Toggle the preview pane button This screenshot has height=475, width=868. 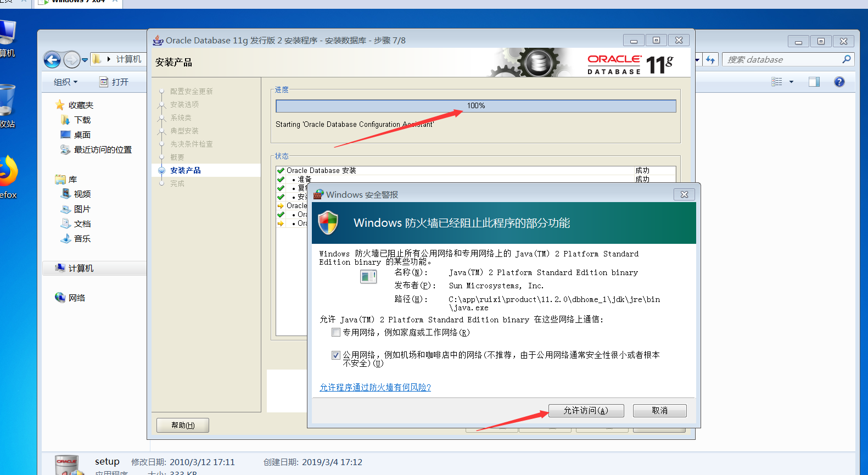click(814, 82)
